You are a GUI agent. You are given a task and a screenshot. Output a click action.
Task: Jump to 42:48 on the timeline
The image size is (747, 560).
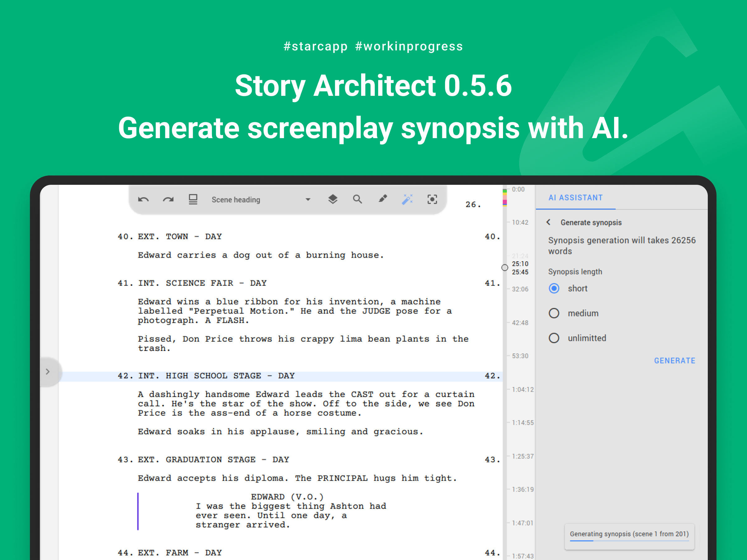[x=520, y=323]
